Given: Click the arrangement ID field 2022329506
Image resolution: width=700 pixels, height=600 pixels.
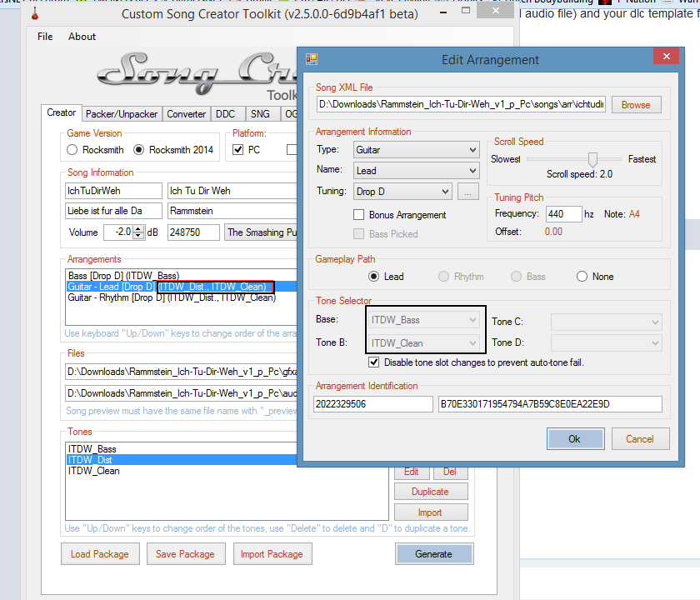Looking at the screenshot, I should coord(373,404).
